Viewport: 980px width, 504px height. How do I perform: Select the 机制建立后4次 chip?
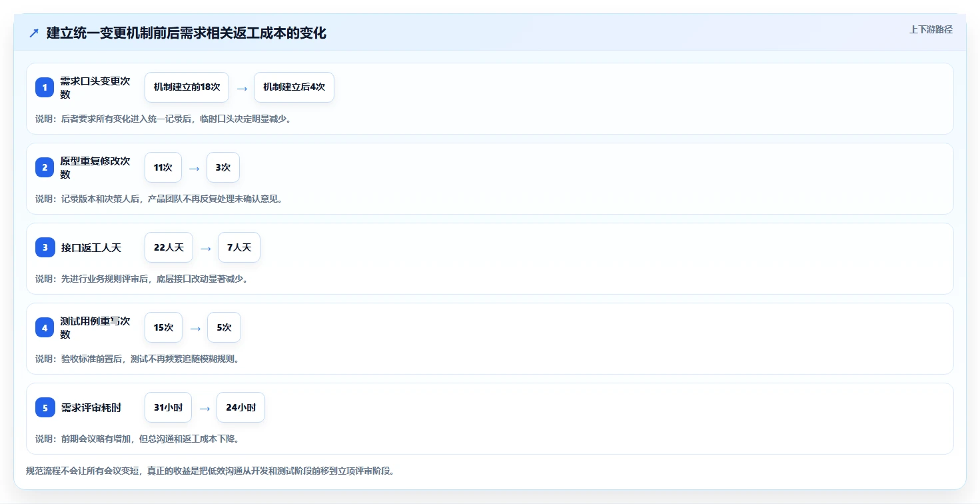coord(294,87)
